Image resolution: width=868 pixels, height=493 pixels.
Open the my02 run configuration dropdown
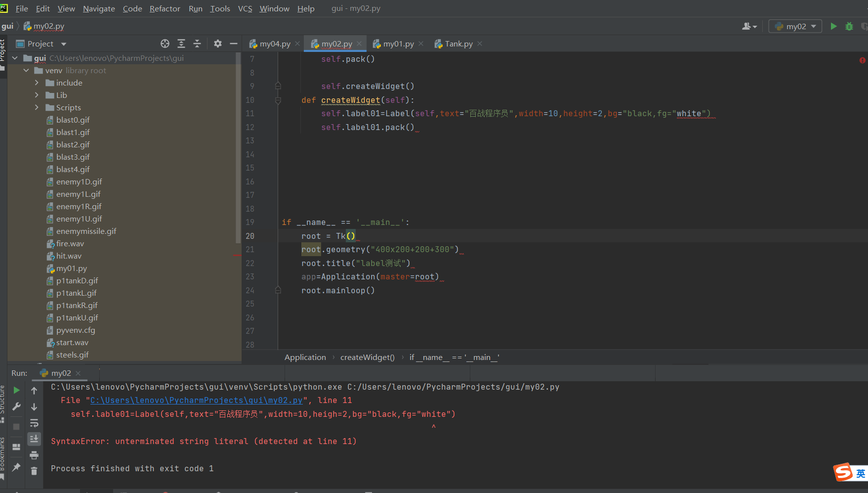[795, 26]
